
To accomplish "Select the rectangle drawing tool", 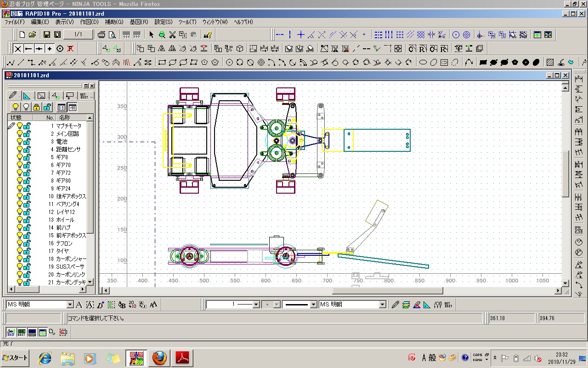I will point(162,62).
